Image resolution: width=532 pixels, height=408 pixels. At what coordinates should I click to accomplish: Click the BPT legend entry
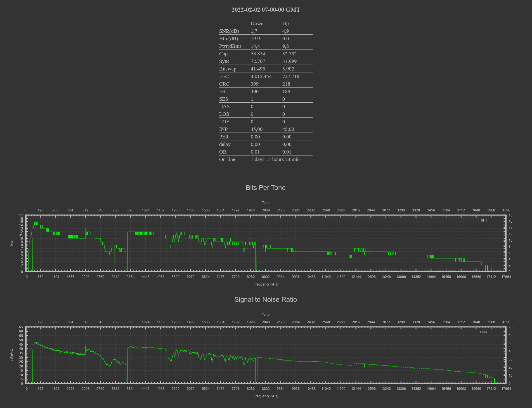point(491,220)
